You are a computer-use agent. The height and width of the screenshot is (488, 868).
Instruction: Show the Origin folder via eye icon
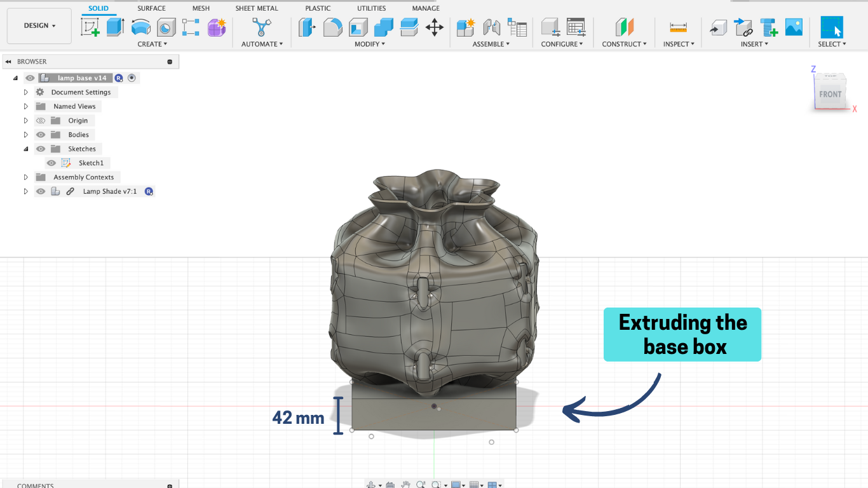[x=41, y=121]
